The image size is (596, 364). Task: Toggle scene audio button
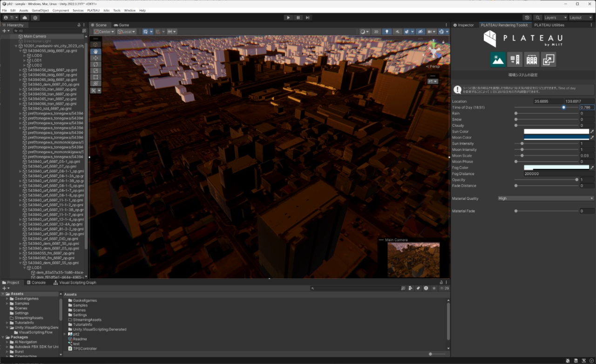coord(397,32)
